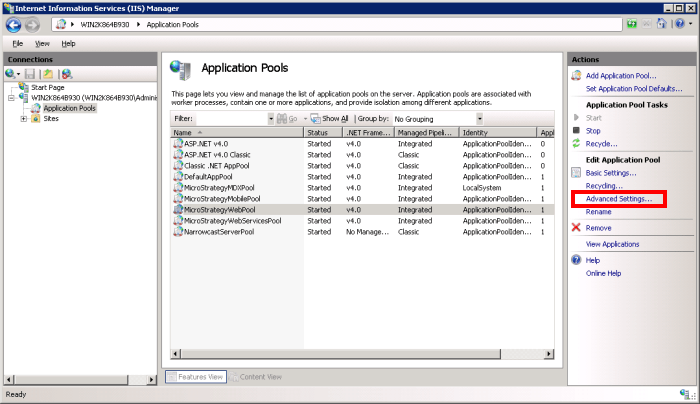Click View Applications link
Screen dimensions: 700x404
pyautogui.click(x=612, y=244)
